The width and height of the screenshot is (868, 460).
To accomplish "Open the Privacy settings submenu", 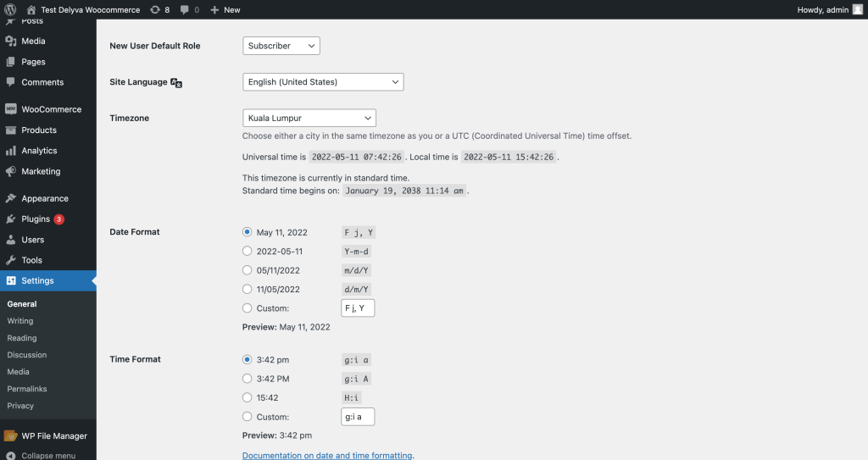I will pyautogui.click(x=20, y=406).
